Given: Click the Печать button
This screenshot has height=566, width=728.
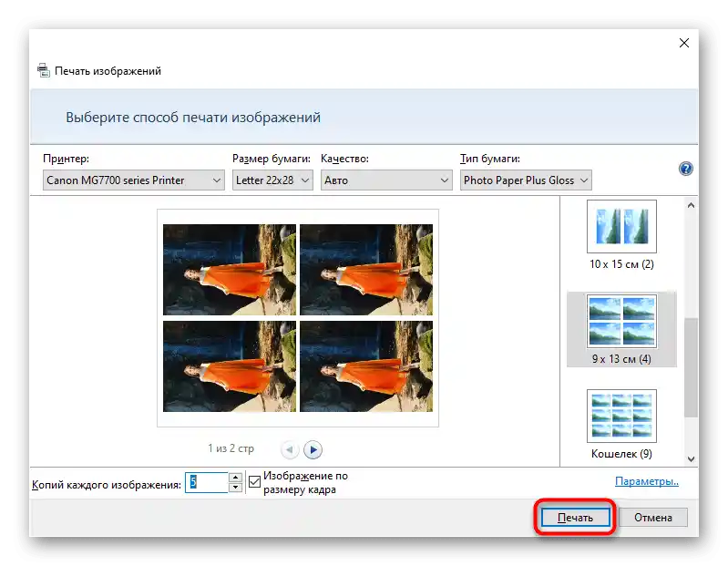Looking at the screenshot, I should [x=575, y=518].
